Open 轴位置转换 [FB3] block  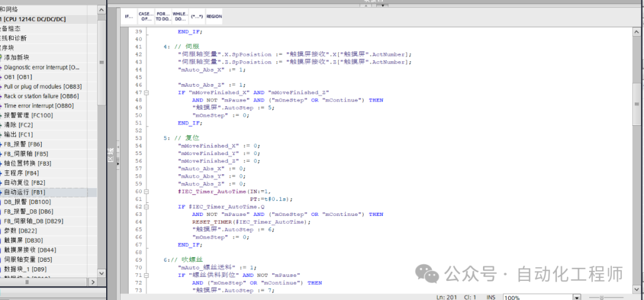tap(27, 163)
